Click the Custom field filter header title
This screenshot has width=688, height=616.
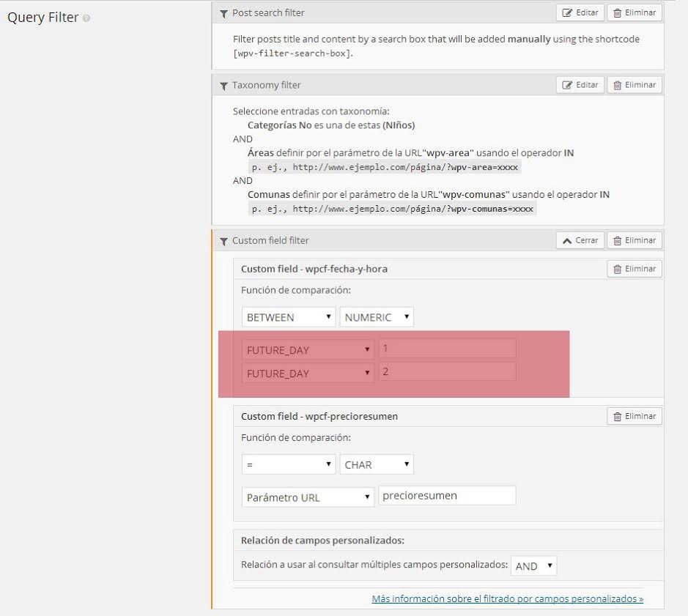(x=270, y=240)
